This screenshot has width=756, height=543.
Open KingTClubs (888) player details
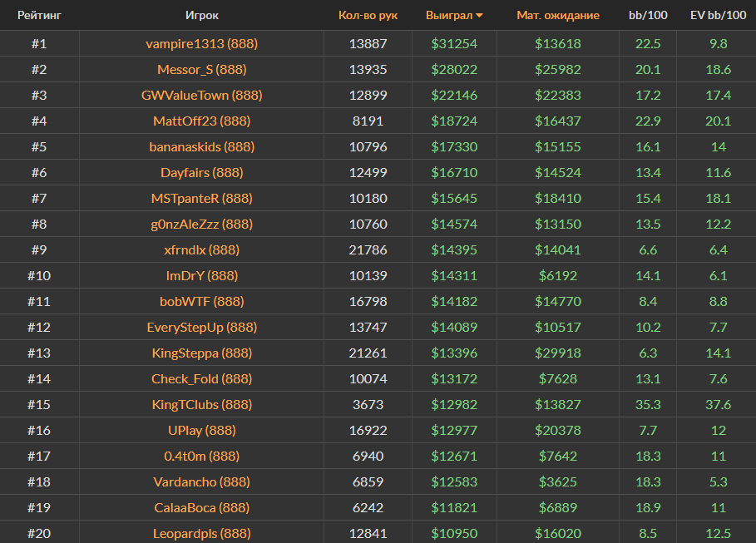[x=201, y=405]
